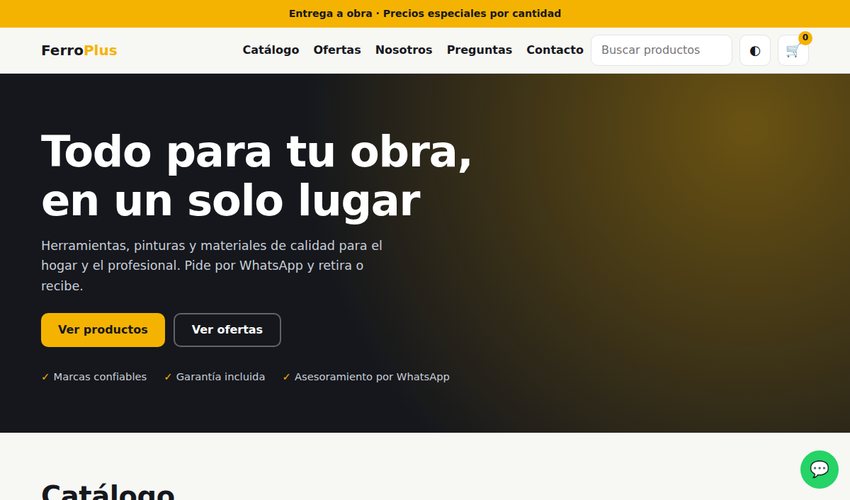
Task: Open the green WhatsApp chat bubble
Action: (x=819, y=469)
